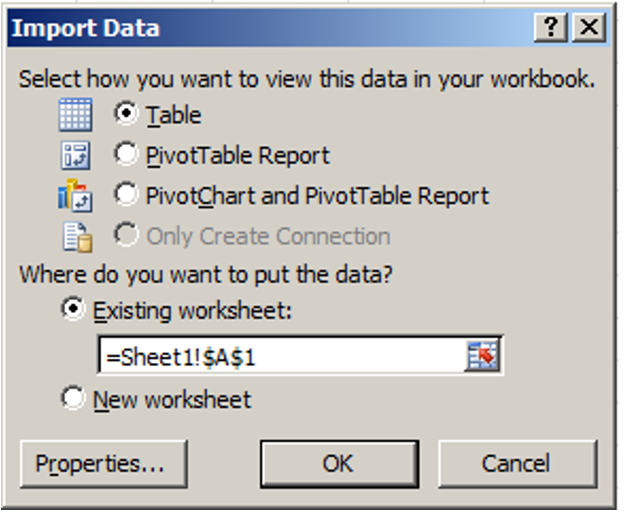
Task: Click the 'PivotTable Report' label text
Action: coord(238,156)
